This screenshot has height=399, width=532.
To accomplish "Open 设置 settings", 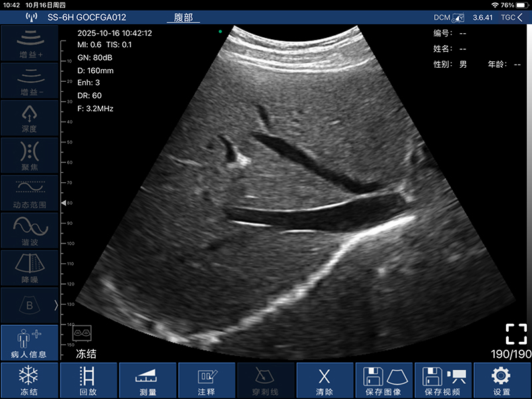I will (501, 380).
